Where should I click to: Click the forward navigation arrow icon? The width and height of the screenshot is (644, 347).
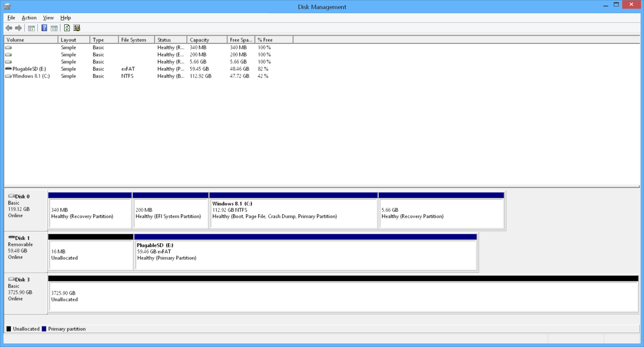[x=19, y=28]
